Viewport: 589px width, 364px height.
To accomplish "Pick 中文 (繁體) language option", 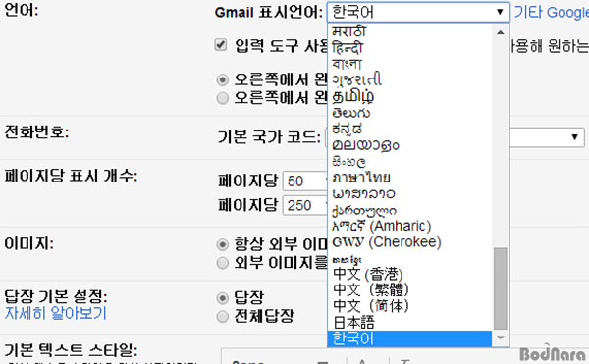I will point(371,289).
